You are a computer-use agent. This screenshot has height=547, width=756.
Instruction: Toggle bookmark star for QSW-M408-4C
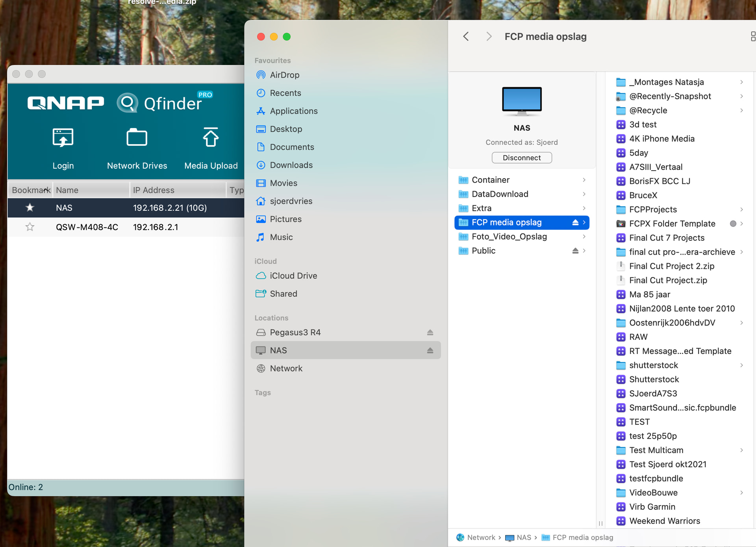[30, 227]
